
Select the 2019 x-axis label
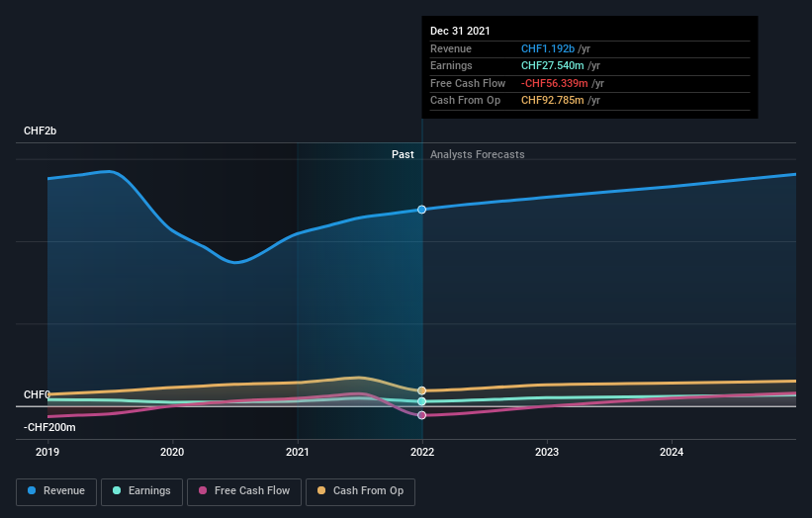(x=47, y=452)
